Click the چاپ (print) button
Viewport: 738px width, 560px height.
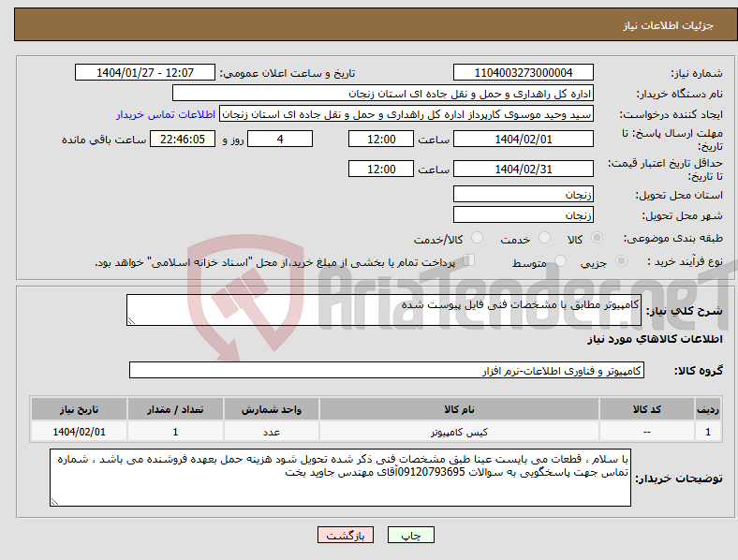pos(410,535)
